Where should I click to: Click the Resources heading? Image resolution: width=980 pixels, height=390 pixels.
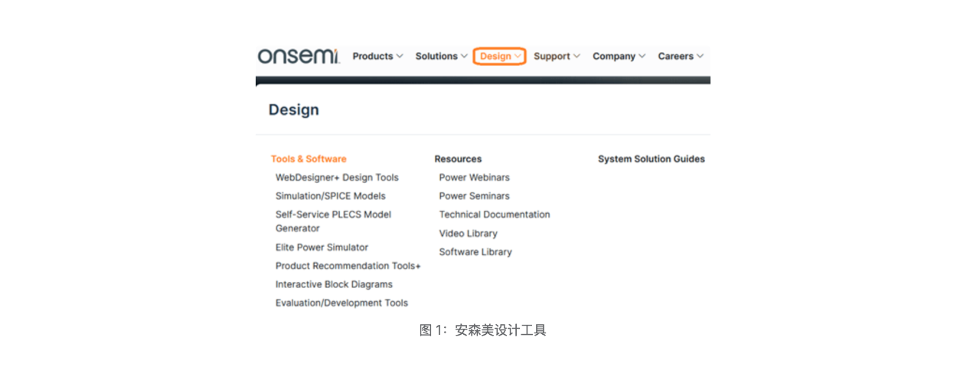coord(458,159)
